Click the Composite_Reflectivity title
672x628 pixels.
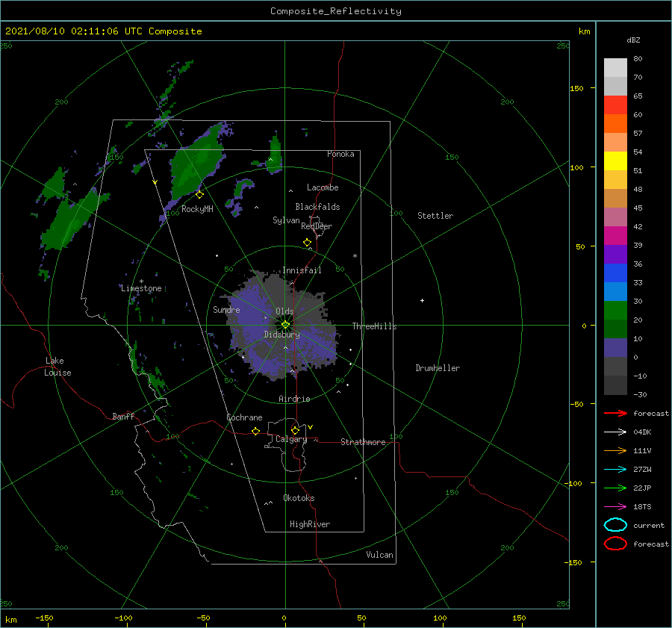coord(335,11)
